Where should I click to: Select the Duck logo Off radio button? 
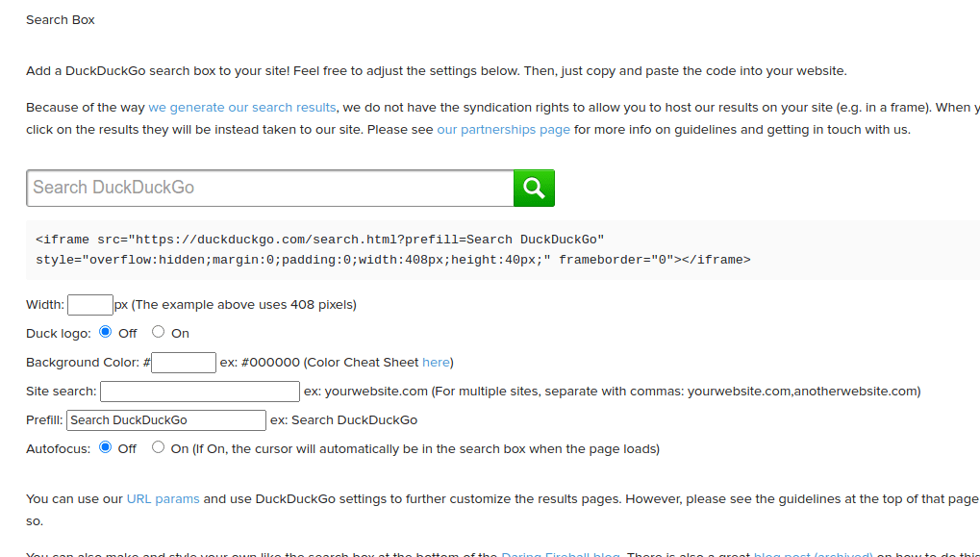[x=105, y=332]
